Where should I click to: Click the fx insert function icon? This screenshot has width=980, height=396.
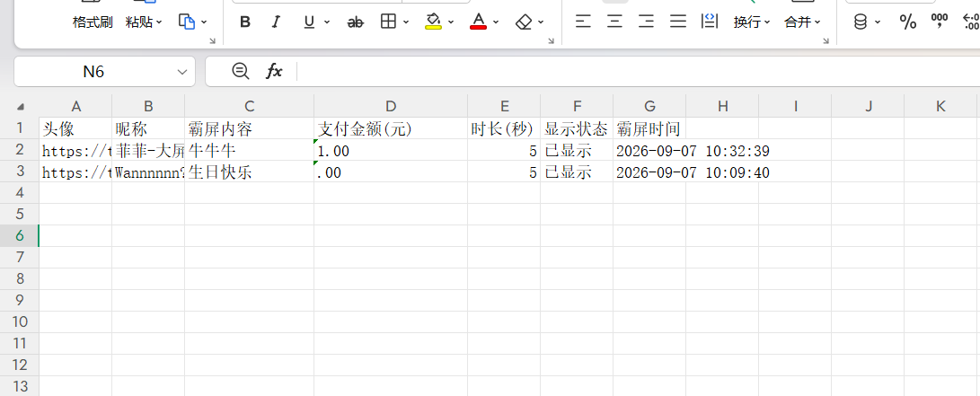point(274,71)
